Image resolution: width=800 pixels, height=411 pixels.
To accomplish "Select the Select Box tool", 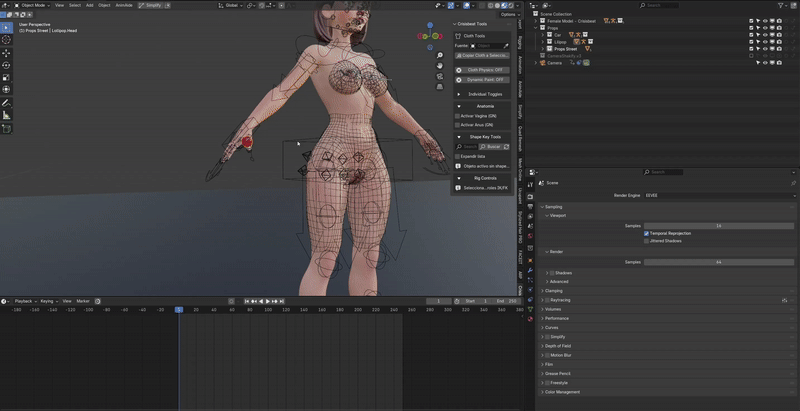I will pyautogui.click(x=6, y=27).
